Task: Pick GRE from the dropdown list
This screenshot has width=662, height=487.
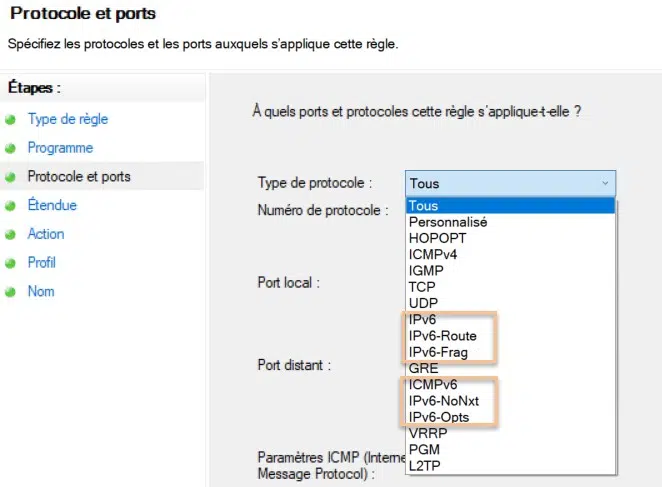Action: point(423,368)
